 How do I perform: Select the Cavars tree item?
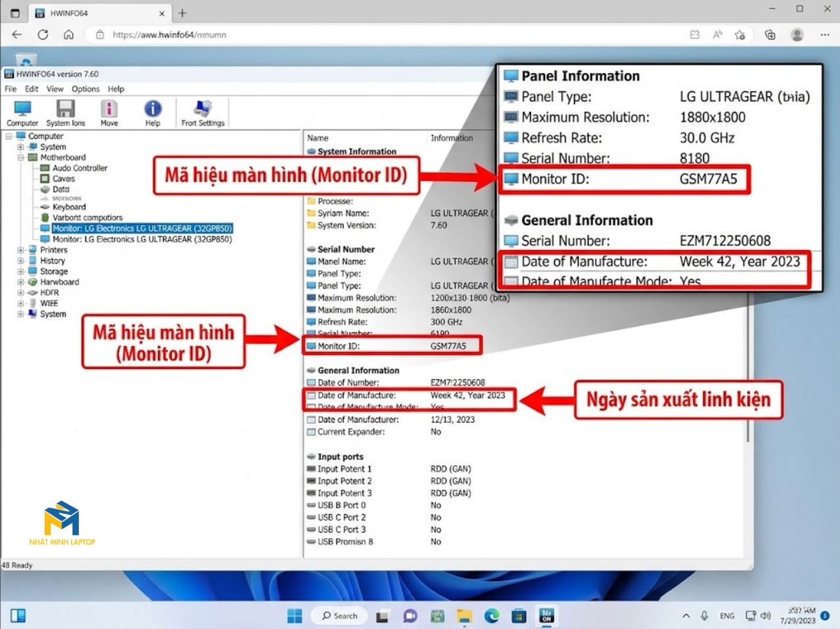(x=63, y=178)
